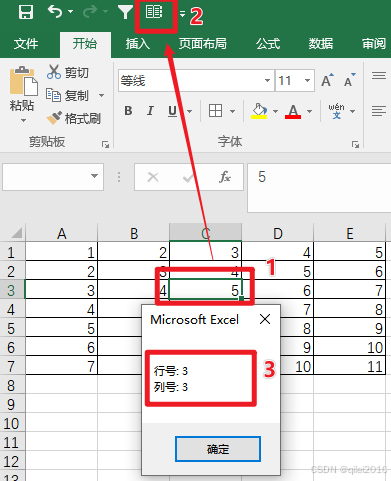The height and width of the screenshot is (481, 391).
Task: Click the Decrease Font Size icon
Action: (x=349, y=80)
